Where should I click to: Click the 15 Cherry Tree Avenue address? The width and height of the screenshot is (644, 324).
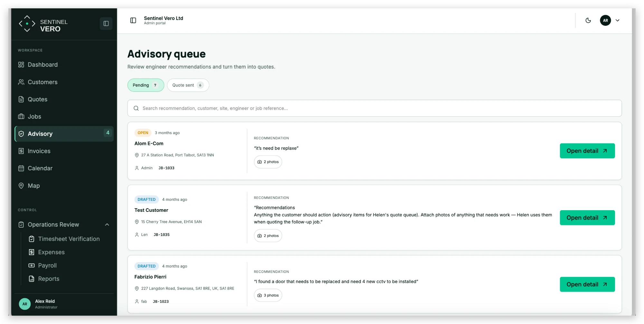coord(171,222)
